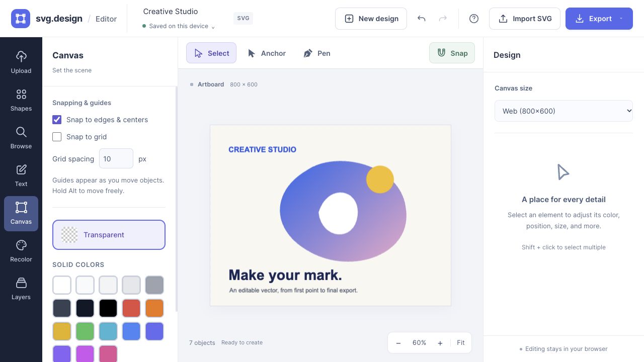Click the svg.design logo icon

tap(21, 19)
